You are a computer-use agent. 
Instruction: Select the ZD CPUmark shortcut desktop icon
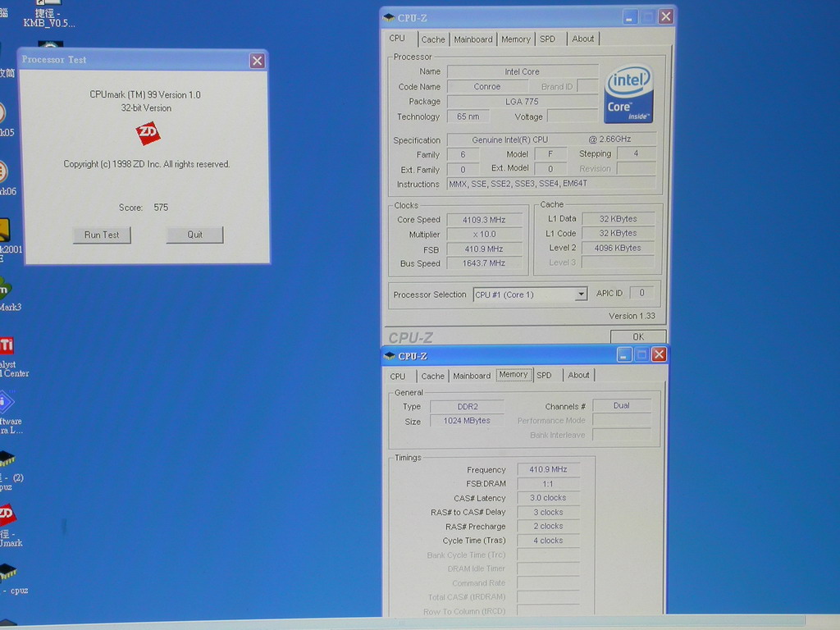click(11, 526)
